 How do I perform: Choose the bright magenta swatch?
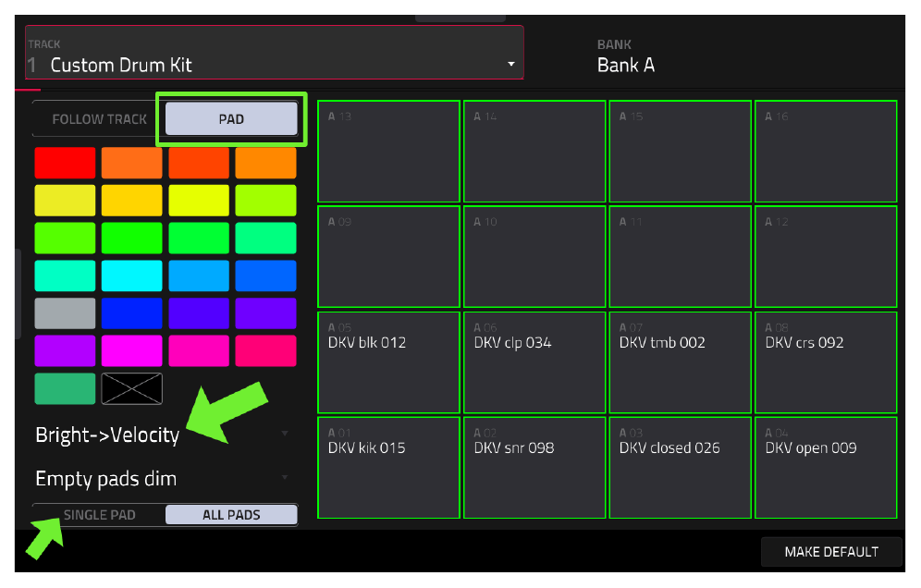click(132, 350)
